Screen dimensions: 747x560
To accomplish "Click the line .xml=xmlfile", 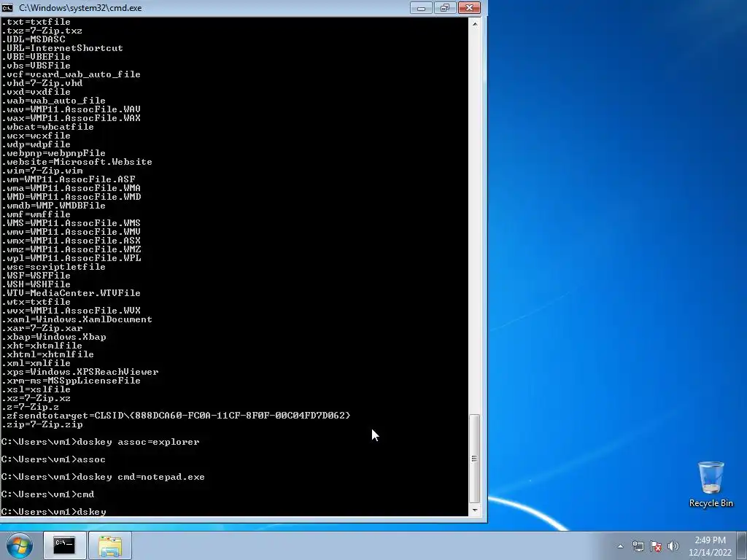I will tap(36, 363).
